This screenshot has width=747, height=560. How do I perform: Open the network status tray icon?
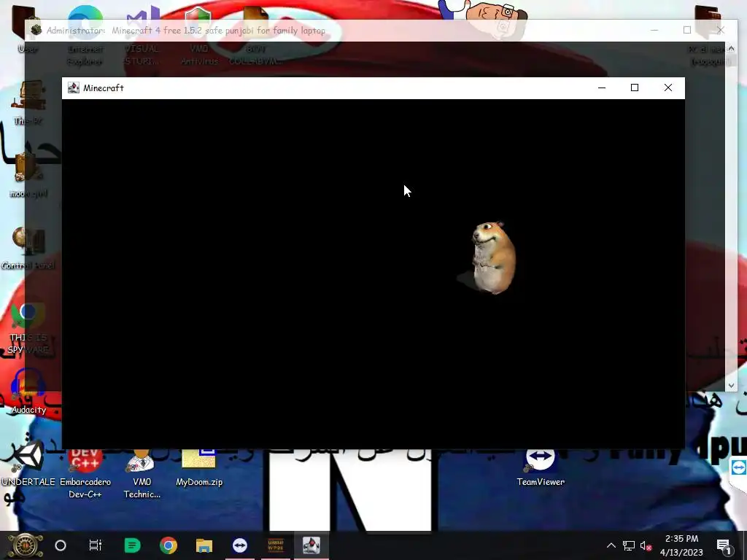[x=629, y=545]
